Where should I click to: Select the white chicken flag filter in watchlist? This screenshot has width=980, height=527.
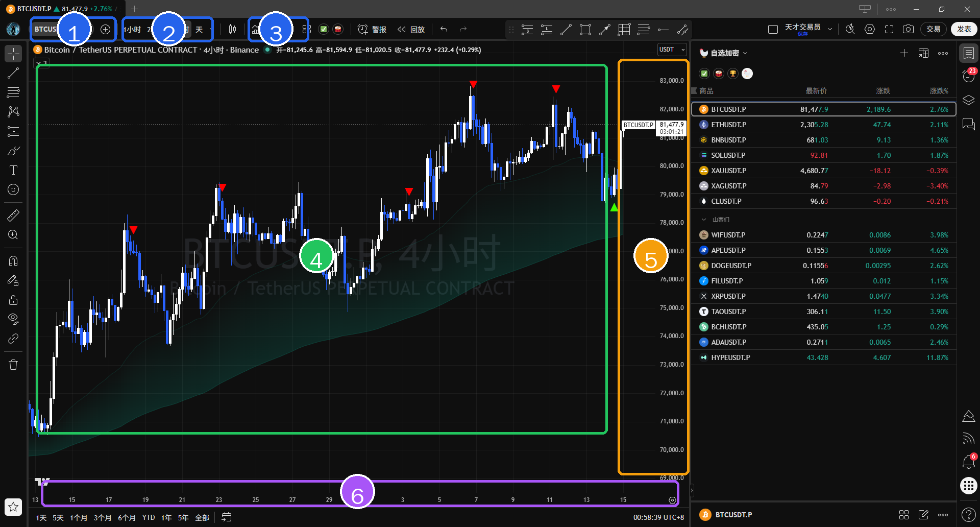pyautogui.click(x=747, y=74)
